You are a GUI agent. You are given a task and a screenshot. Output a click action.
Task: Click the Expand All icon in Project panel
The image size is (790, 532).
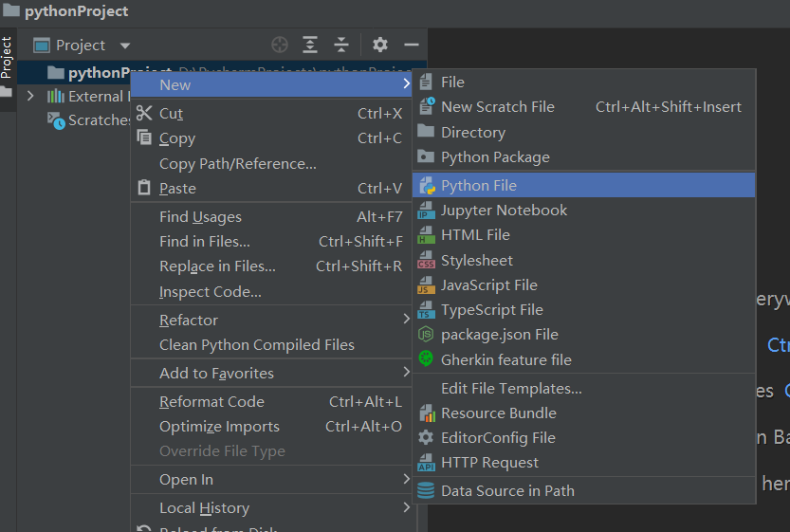tap(310, 45)
